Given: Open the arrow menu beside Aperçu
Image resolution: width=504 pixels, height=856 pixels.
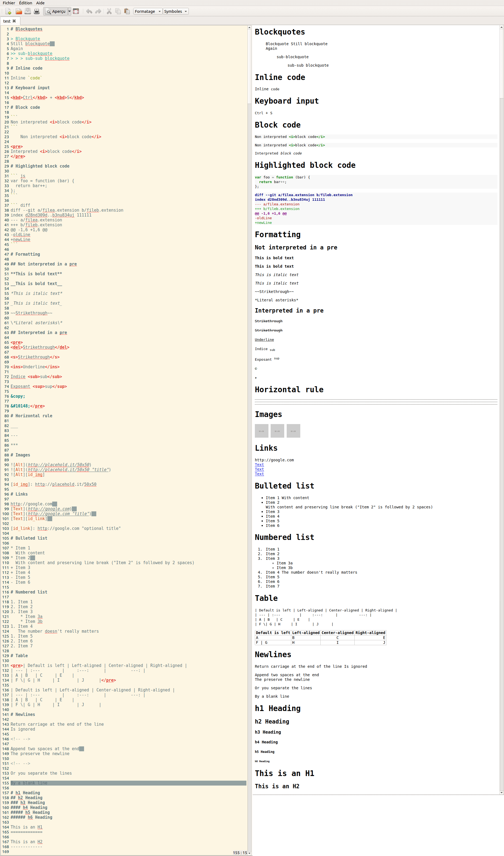Looking at the screenshot, I should [70, 11].
